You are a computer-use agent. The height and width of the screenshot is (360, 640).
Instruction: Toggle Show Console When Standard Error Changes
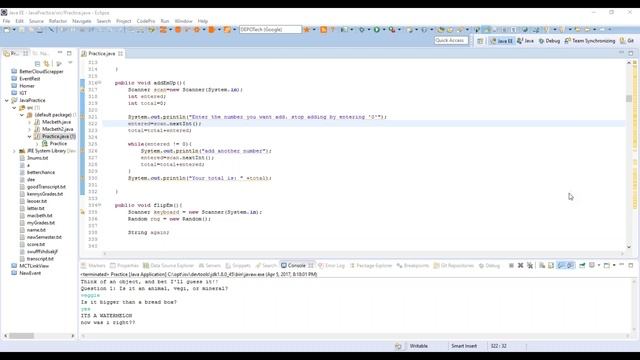tap(570, 265)
